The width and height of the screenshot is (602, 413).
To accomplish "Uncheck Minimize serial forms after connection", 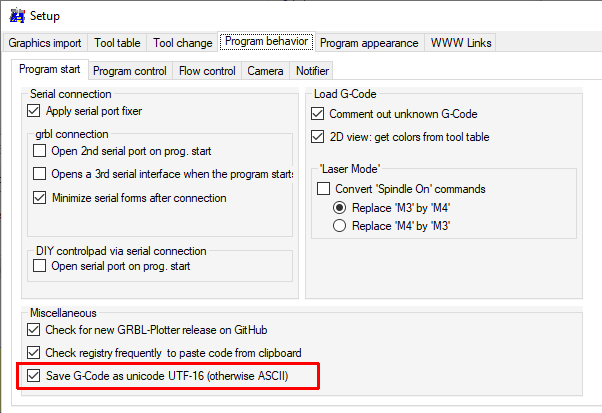I will click(40, 198).
